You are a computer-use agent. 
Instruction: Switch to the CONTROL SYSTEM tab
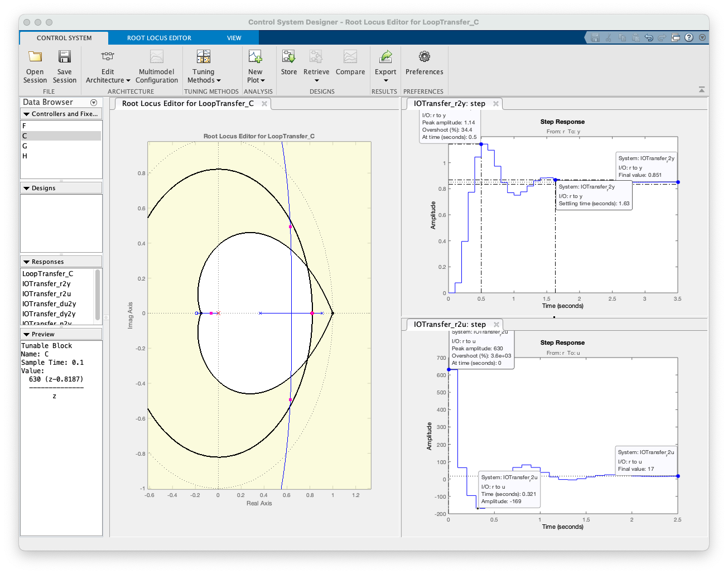point(64,38)
